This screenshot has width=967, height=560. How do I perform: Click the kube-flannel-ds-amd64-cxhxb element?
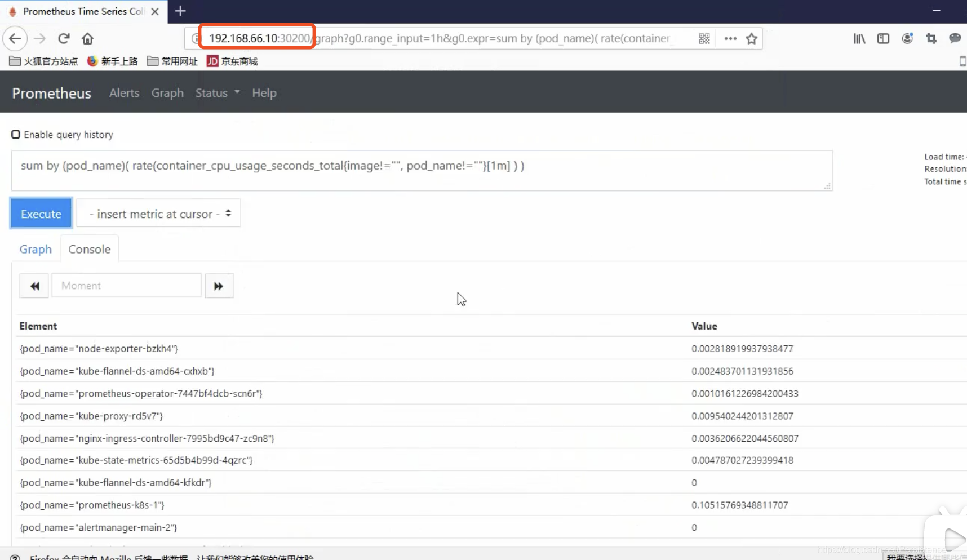117,371
